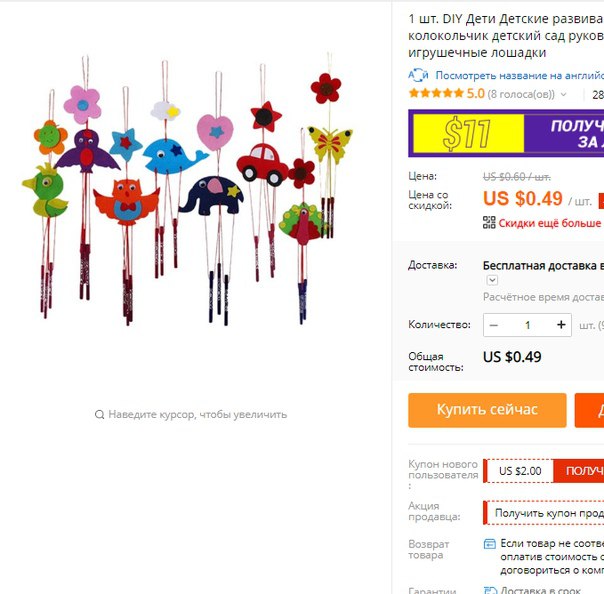Click the translate icon beside English title link
Image resolution: width=604 pixels, height=594 pixels.
[x=418, y=75]
